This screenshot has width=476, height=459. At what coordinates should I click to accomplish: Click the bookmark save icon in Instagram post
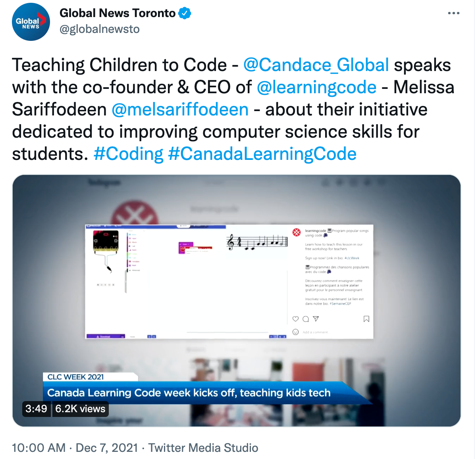366,319
